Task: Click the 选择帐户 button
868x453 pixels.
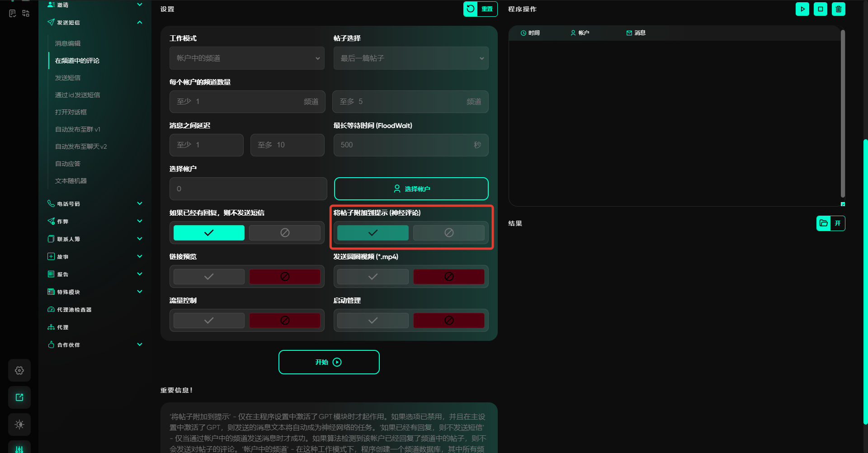Action: 411,189
